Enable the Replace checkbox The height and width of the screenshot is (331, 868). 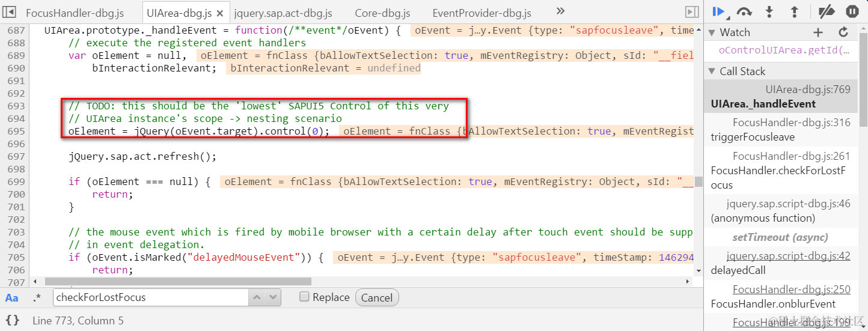pyautogui.click(x=305, y=297)
